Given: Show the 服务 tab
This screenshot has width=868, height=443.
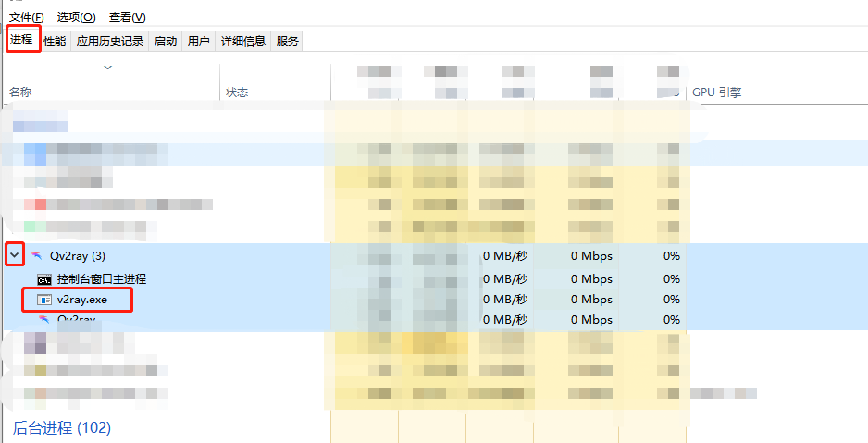Looking at the screenshot, I should click(x=287, y=42).
